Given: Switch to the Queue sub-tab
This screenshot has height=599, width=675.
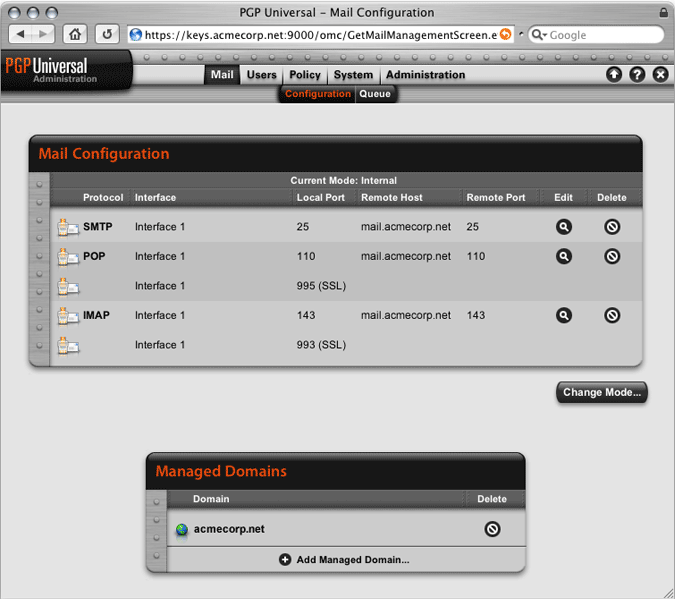Looking at the screenshot, I should coord(375,94).
